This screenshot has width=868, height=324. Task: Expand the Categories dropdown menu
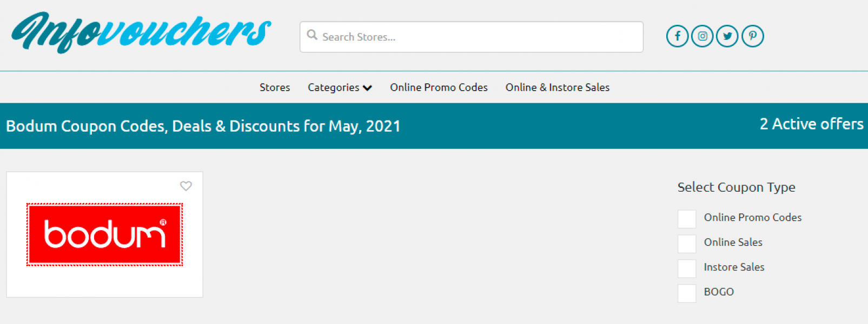tap(340, 87)
